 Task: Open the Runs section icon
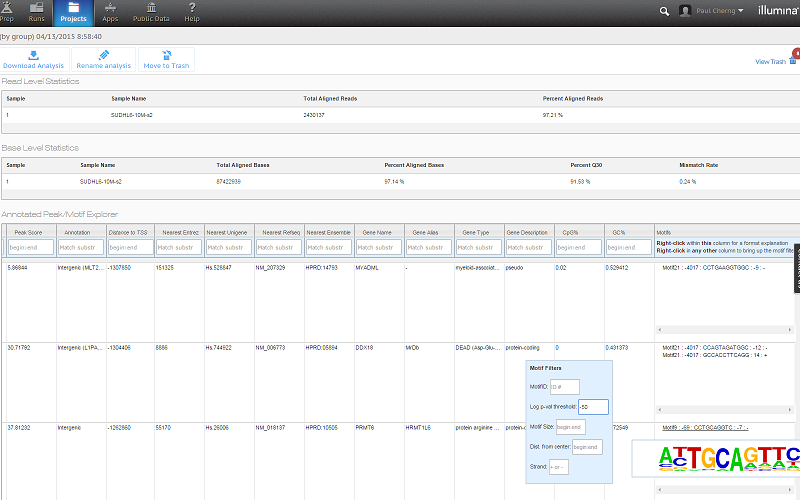click(x=37, y=12)
